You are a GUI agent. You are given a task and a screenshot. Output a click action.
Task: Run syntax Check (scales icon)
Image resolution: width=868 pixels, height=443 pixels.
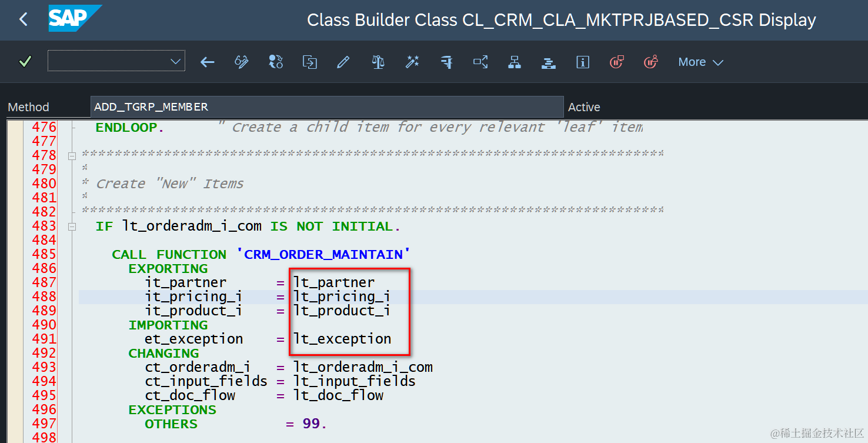tap(378, 62)
